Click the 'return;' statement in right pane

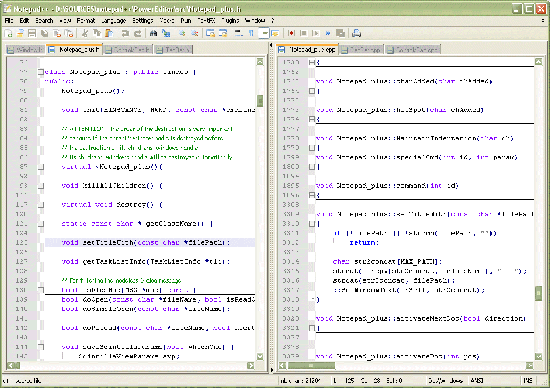tap(364, 242)
